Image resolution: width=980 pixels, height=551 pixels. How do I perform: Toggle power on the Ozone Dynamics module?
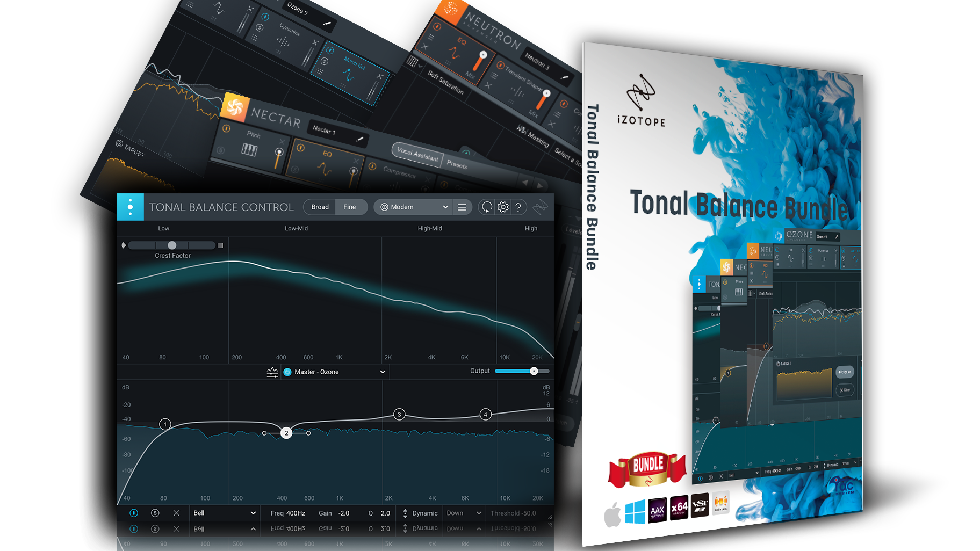pyautogui.click(x=265, y=17)
